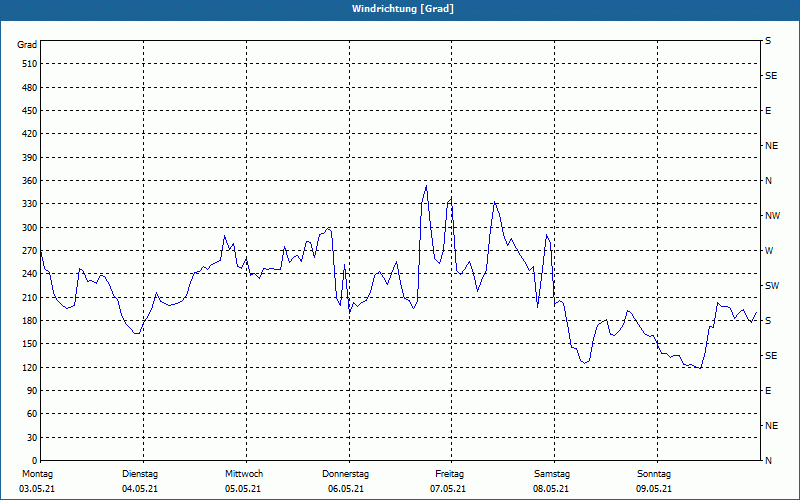Screen dimensions: 800x500
Task: Click the date 05.05.21
Action: click(x=243, y=489)
